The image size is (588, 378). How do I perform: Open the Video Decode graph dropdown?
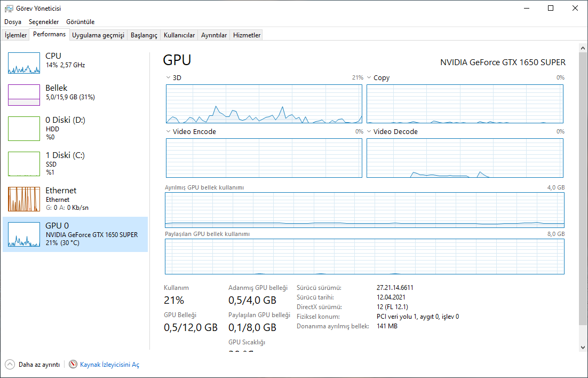tap(369, 131)
